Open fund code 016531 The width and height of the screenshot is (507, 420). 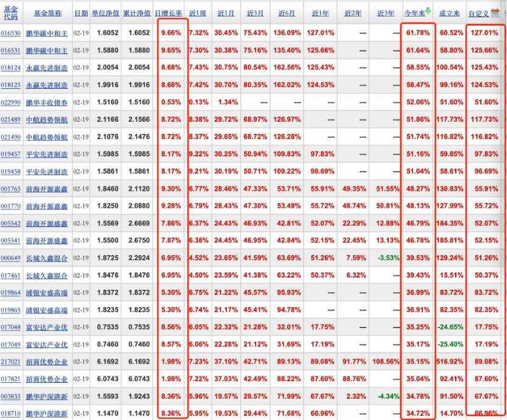11,51
